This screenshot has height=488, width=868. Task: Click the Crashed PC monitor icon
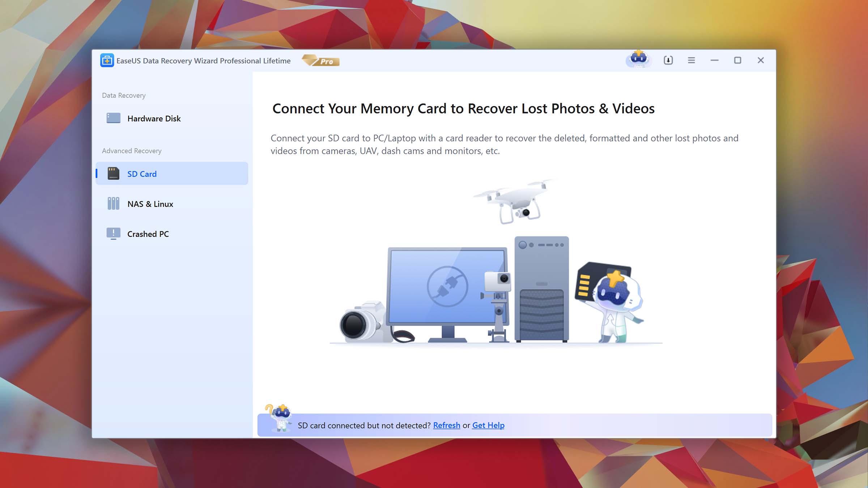pyautogui.click(x=113, y=234)
